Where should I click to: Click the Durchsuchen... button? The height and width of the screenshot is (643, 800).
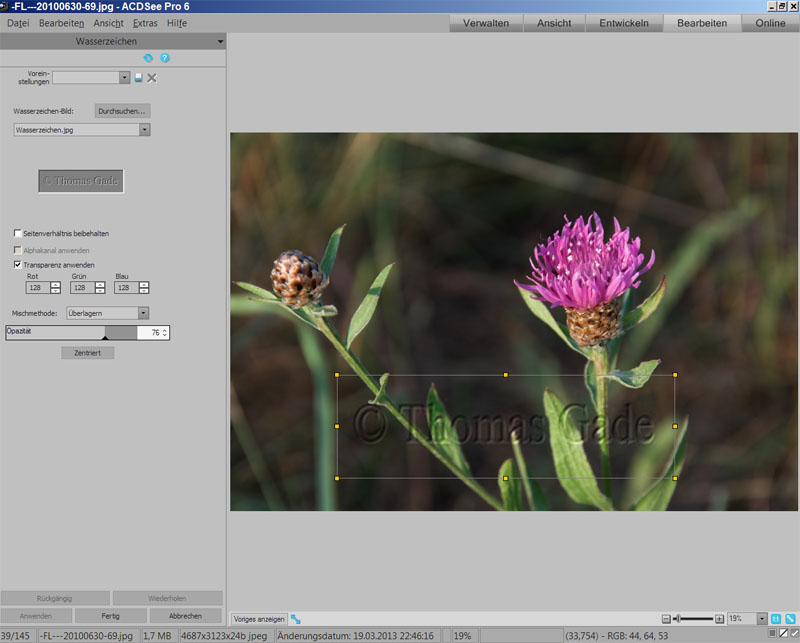(123, 111)
